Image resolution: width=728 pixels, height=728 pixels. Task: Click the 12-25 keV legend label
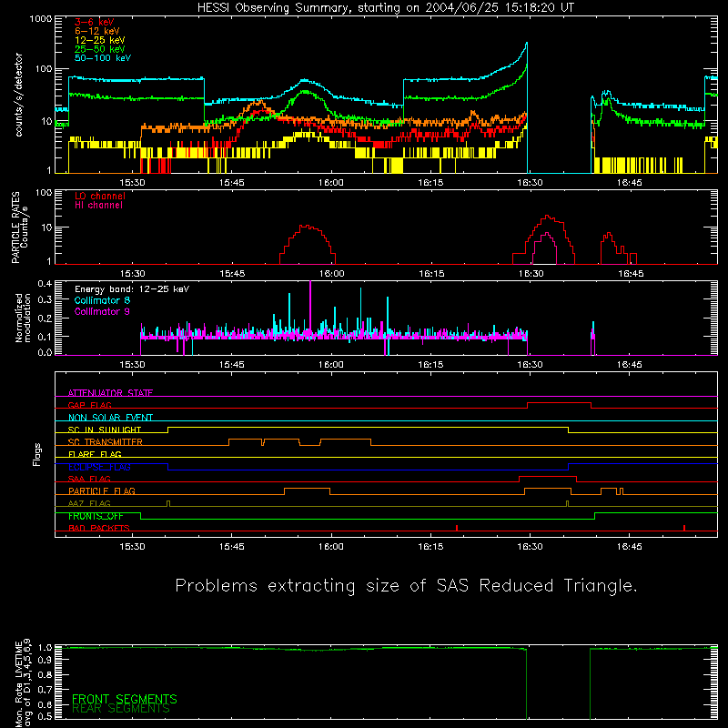(100, 40)
